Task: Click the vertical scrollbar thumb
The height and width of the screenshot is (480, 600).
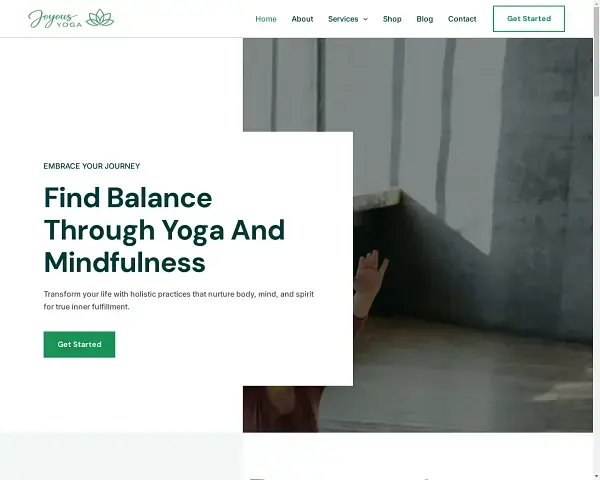Action: point(596,50)
